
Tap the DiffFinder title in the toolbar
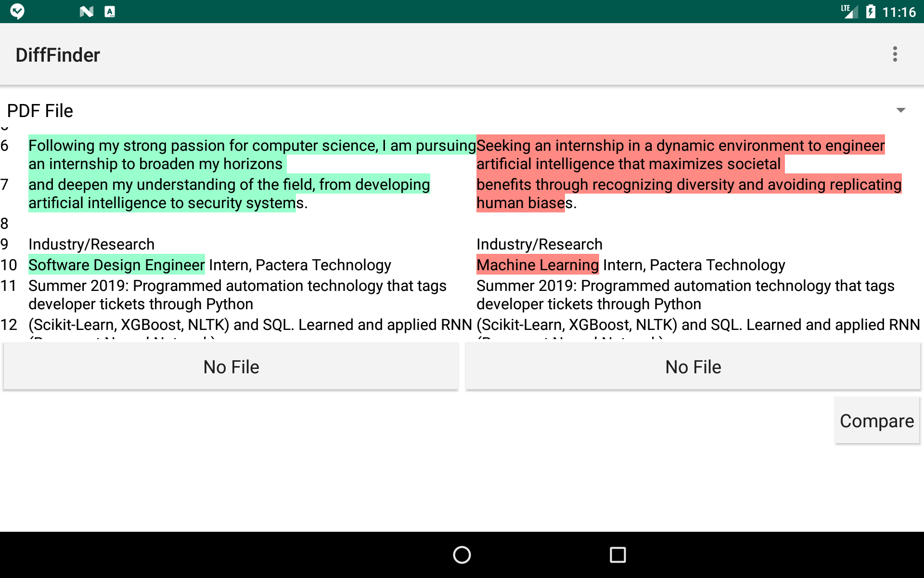pos(58,54)
